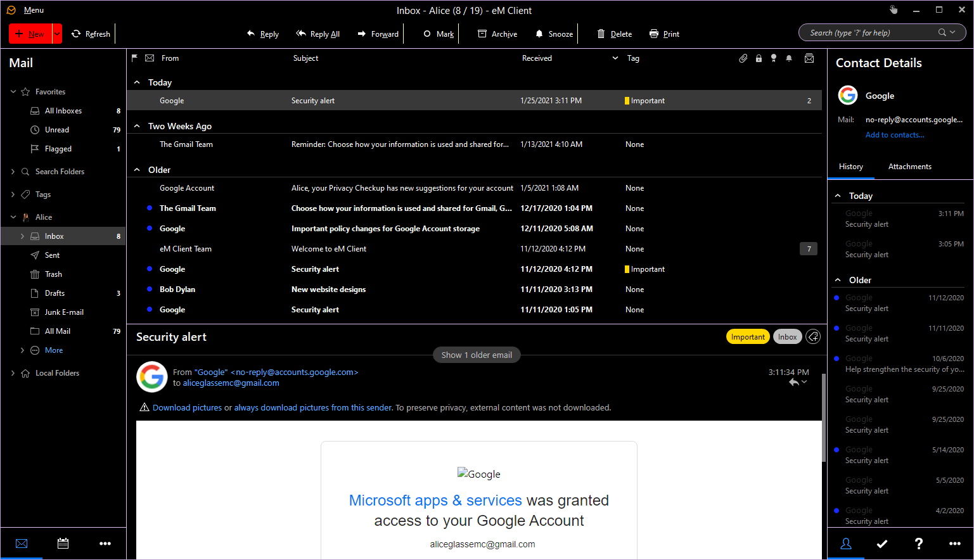Print the open message
The width and height of the screenshot is (974, 560).
tap(664, 34)
